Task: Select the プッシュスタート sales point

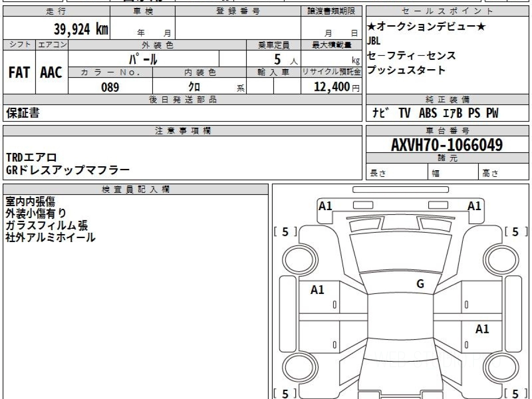Action: coord(406,70)
